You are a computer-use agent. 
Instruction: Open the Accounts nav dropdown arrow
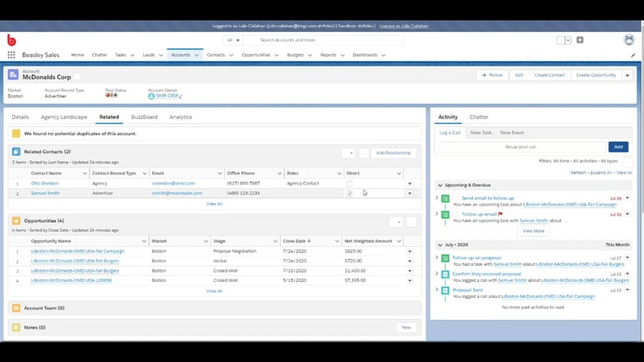(197, 55)
